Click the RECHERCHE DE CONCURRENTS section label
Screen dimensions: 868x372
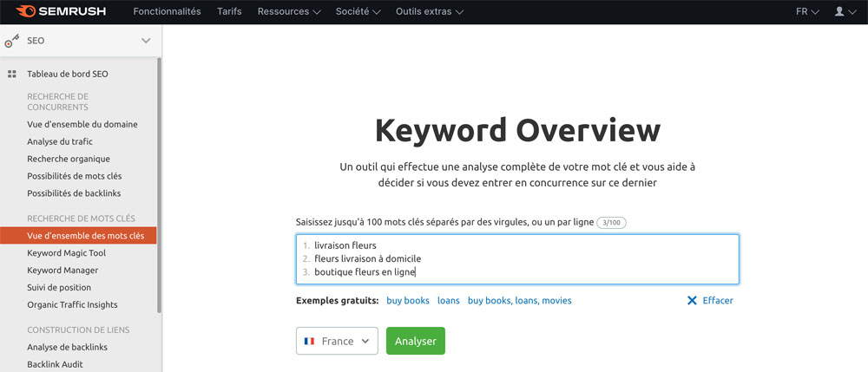click(x=57, y=101)
